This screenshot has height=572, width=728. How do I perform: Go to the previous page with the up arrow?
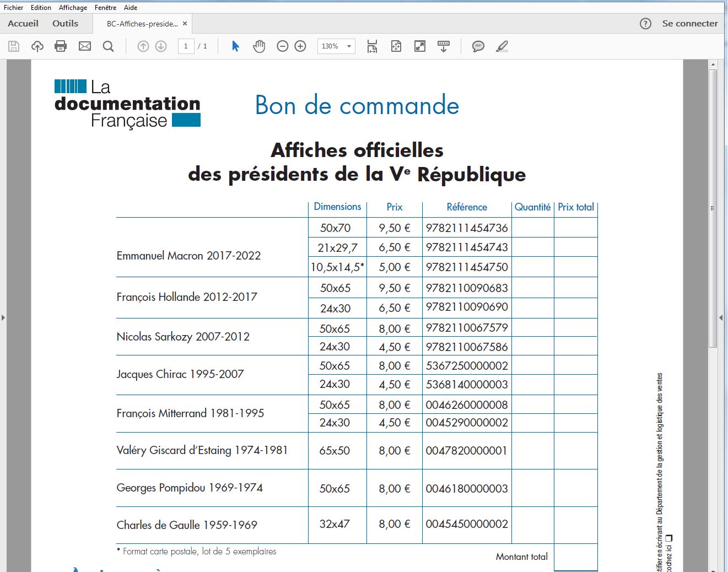143,46
